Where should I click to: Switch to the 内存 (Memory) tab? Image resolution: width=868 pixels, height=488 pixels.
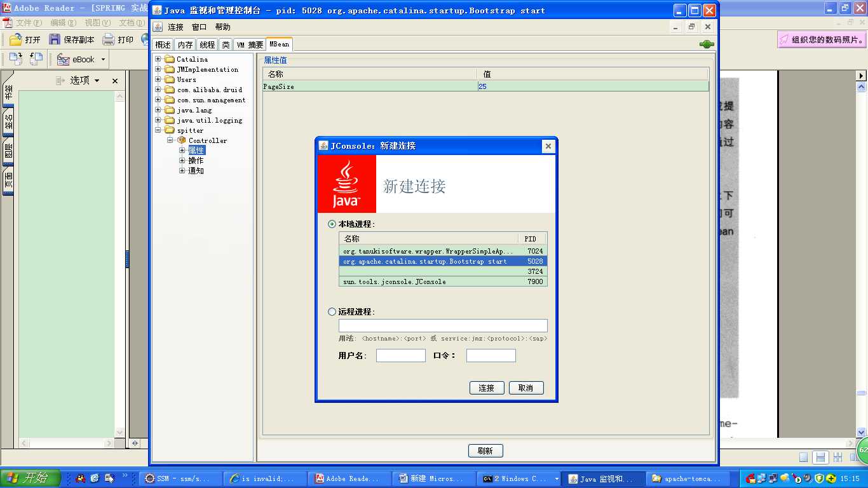pos(185,44)
